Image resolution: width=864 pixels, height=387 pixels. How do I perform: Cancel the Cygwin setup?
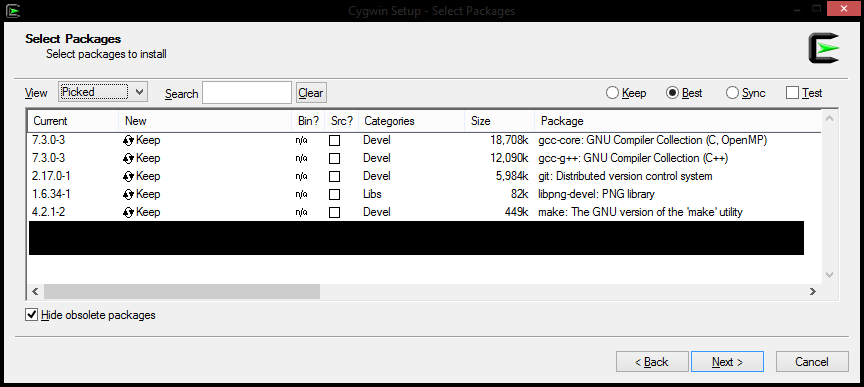point(812,362)
